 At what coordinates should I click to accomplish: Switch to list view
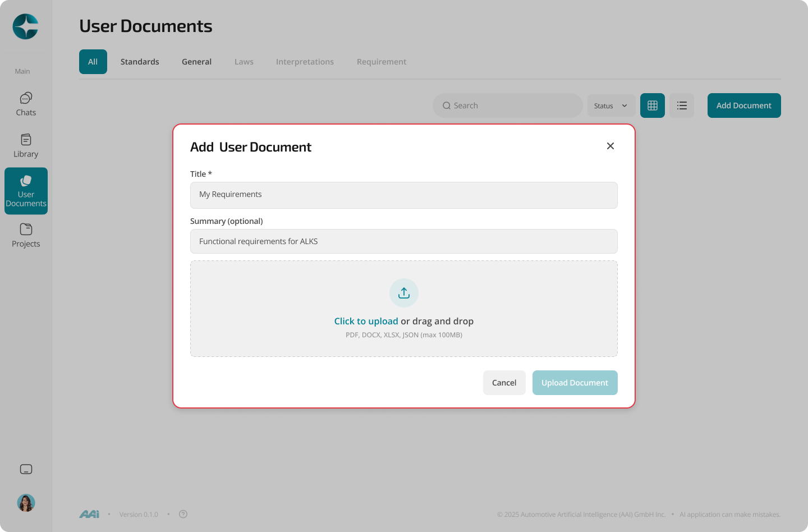click(x=682, y=106)
